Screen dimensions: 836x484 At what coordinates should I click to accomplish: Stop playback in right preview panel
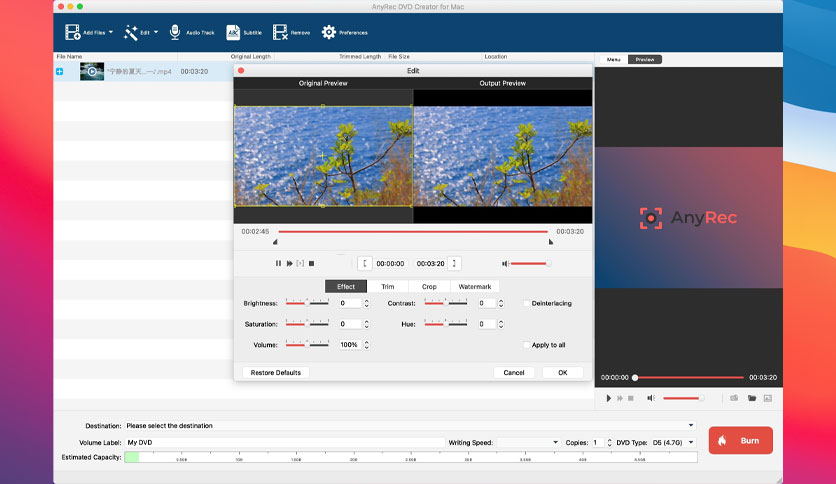pyautogui.click(x=631, y=398)
